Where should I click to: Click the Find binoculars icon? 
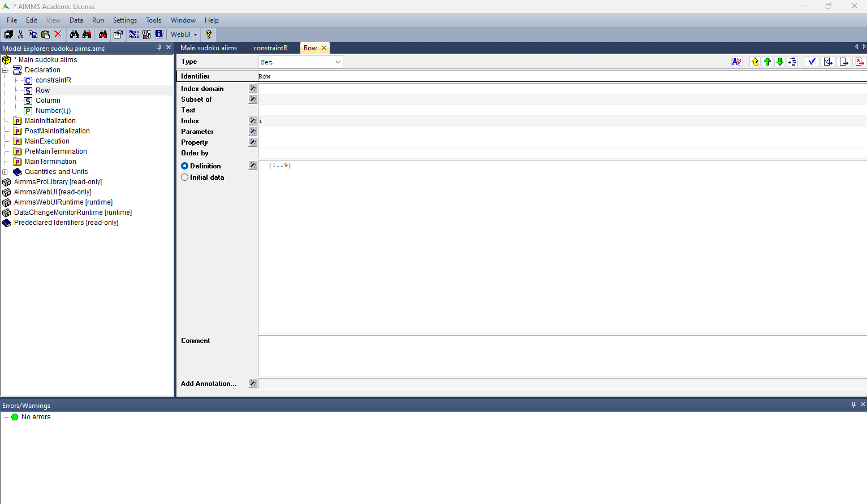tap(74, 34)
